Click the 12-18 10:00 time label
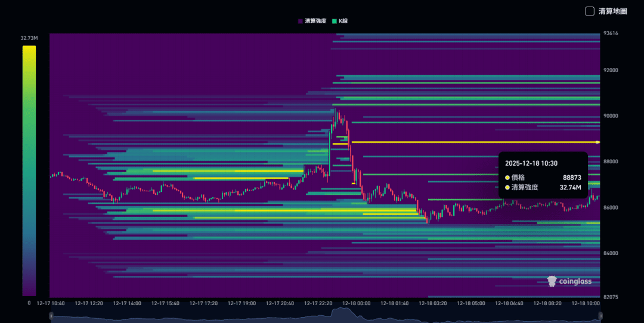Viewport: 644px width, 323px height. (x=586, y=303)
